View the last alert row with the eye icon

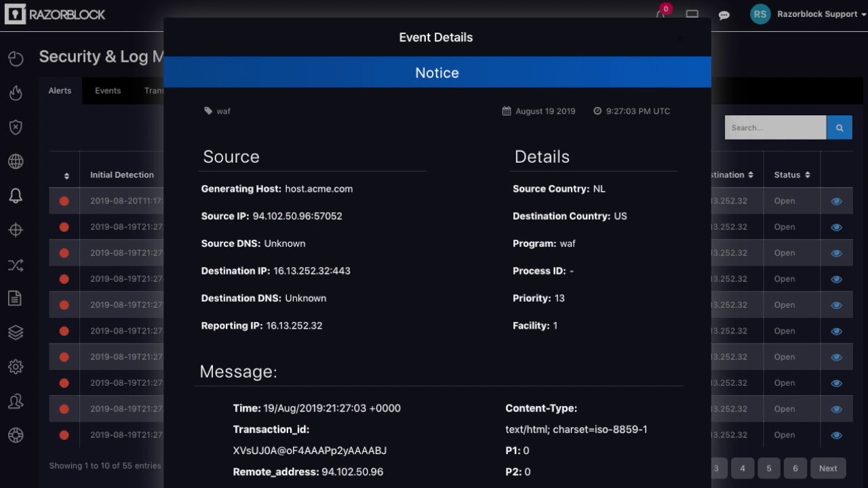click(x=836, y=435)
